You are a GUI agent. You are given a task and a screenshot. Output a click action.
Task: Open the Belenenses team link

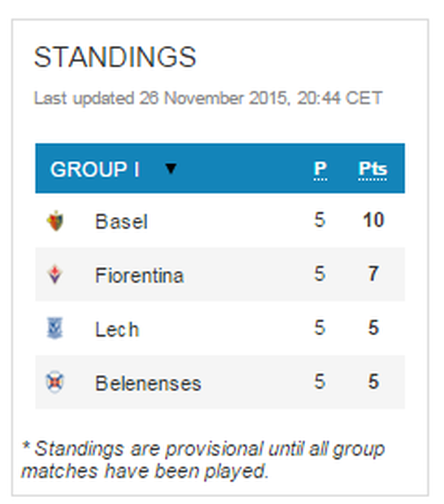click(x=148, y=383)
